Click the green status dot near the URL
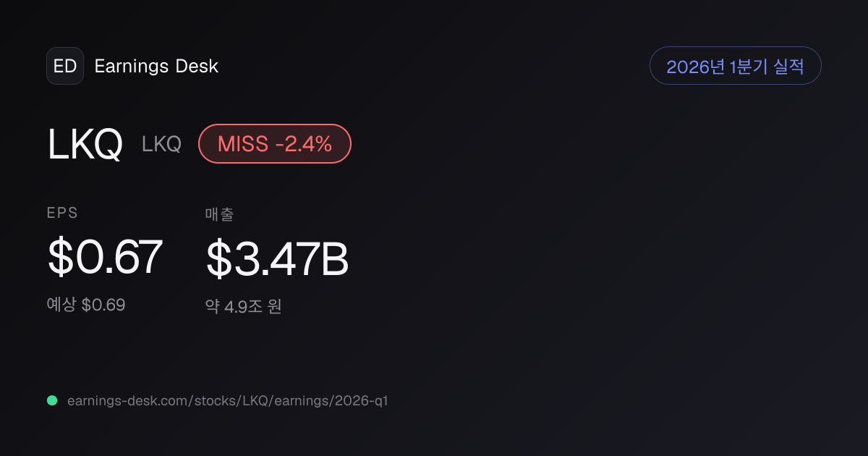This screenshot has height=456, width=868. click(x=52, y=400)
